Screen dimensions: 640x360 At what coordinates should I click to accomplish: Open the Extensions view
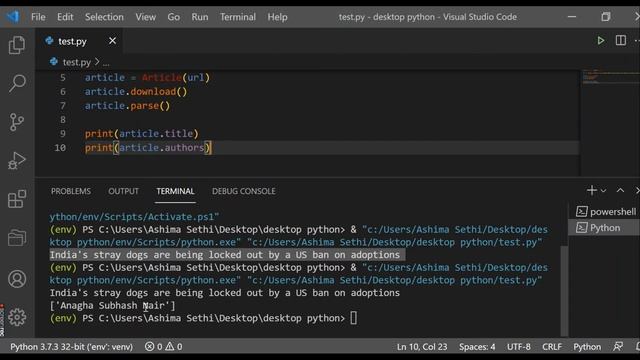(x=17, y=199)
